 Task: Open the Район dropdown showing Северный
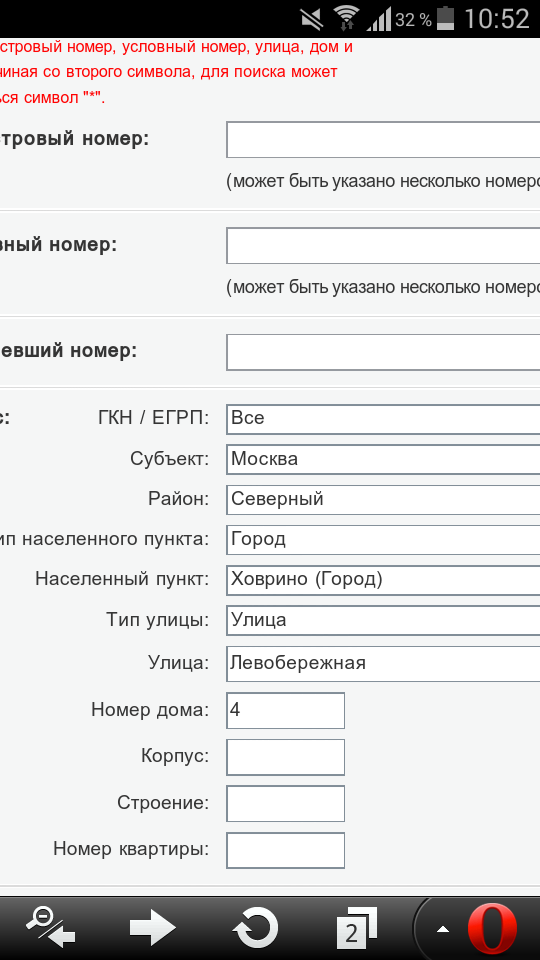[383, 500]
